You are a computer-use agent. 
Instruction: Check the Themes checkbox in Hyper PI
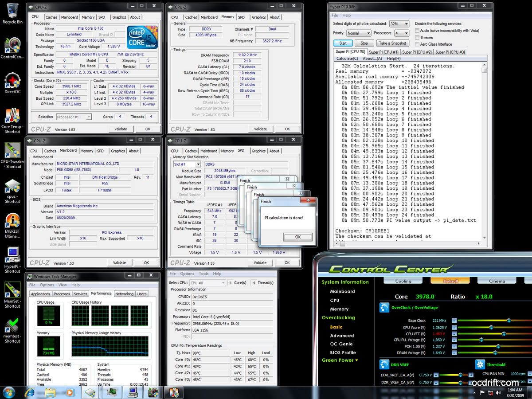[x=417, y=38]
